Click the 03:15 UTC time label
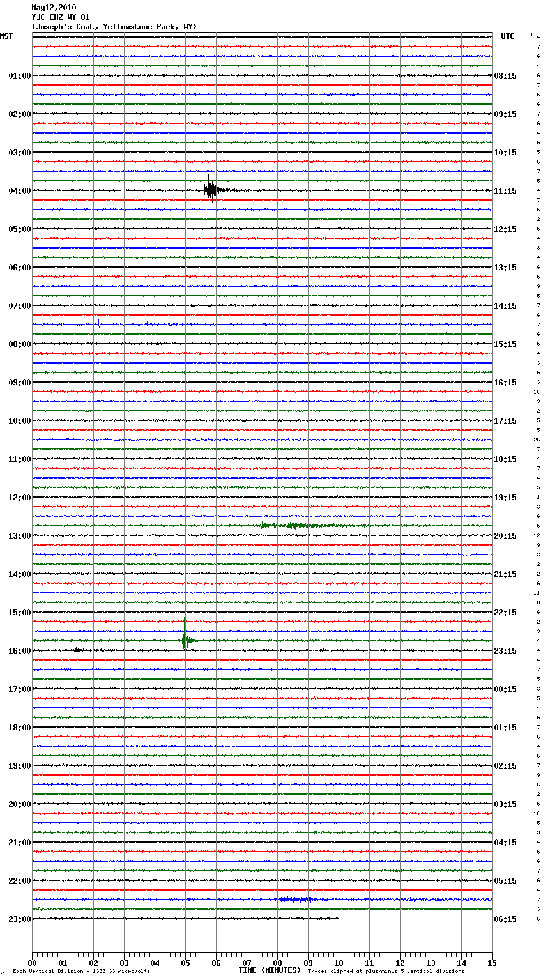This screenshot has height=980, width=543. (x=505, y=804)
